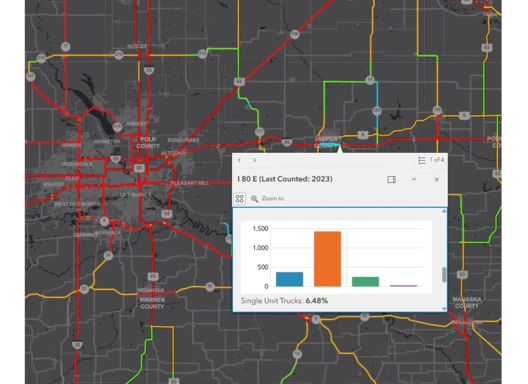Click the Route 117 highway shield
This screenshot has width=528, height=384.
click(x=259, y=131)
